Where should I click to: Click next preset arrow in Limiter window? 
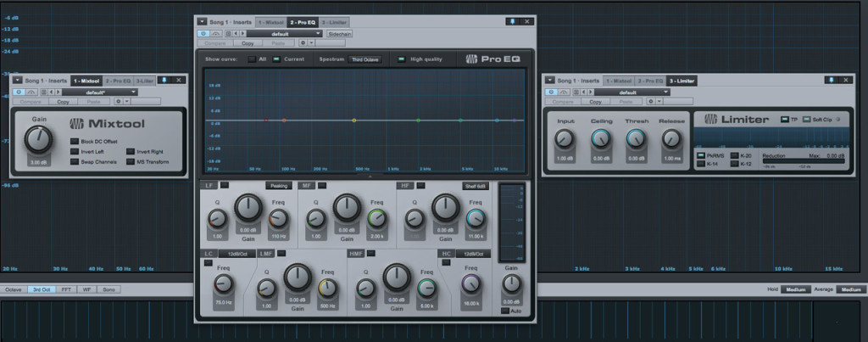point(591,93)
